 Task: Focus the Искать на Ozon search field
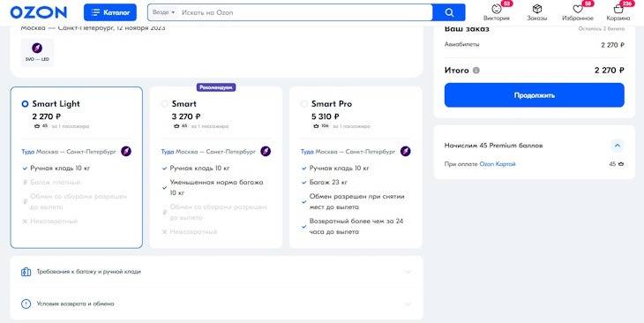[305, 12]
